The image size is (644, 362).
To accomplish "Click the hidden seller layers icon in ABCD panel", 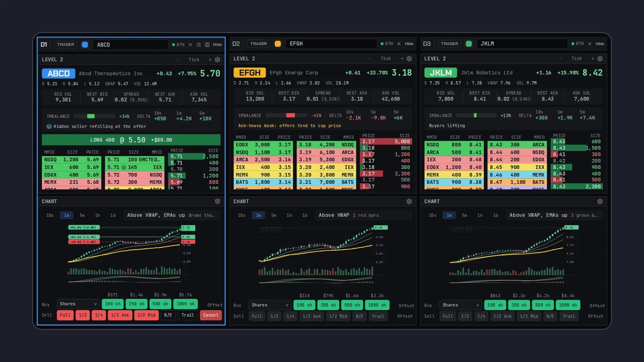I will 49,126.
